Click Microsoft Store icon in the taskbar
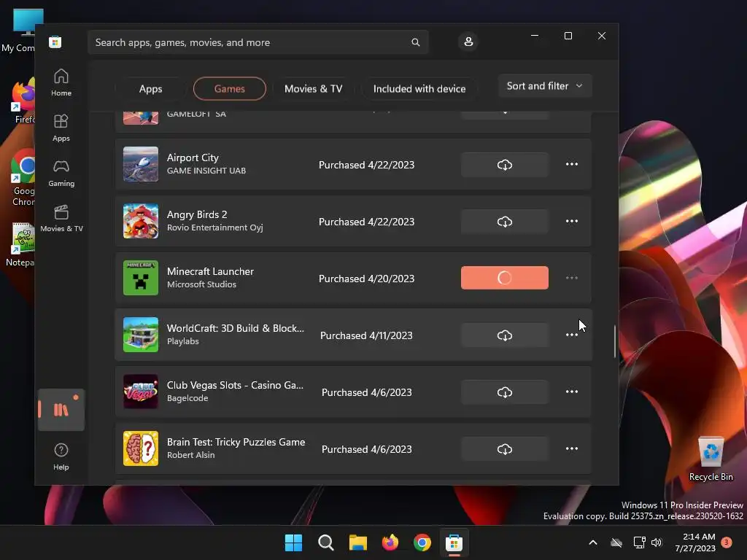The height and width of the screenshot is (560, 747). tap(454, 542)
